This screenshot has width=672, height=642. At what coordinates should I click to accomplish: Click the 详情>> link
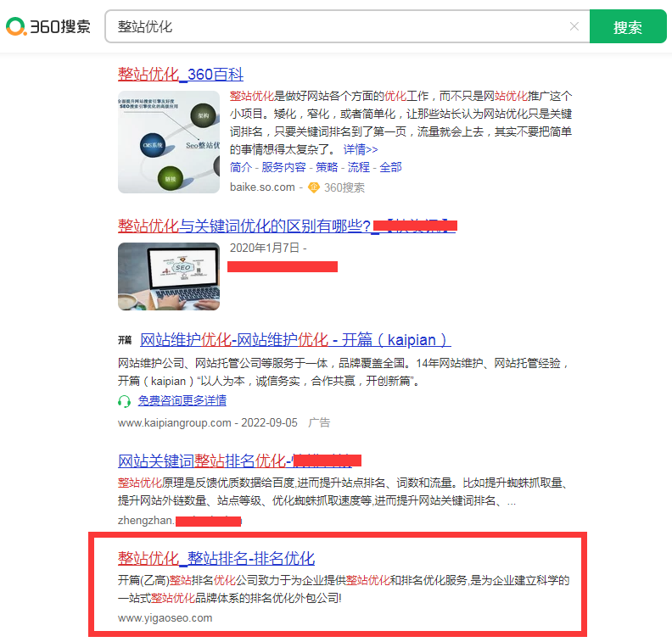(x=361, y=149)
